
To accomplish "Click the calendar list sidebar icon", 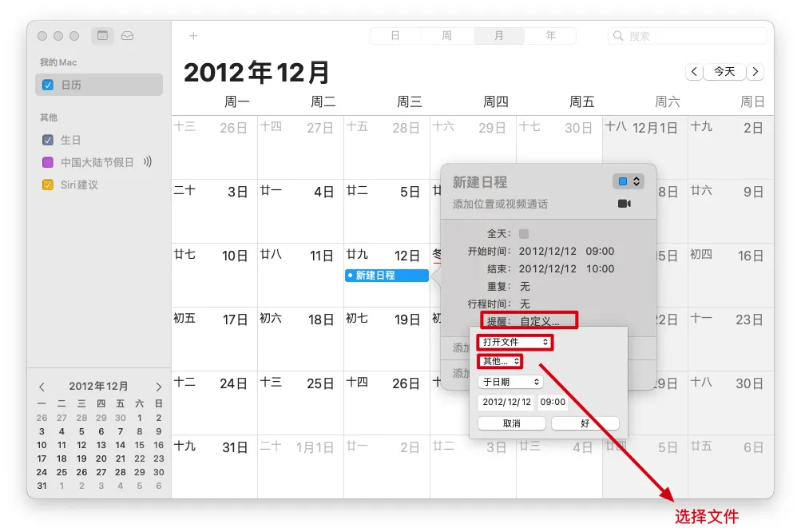I will coord(101,36).
